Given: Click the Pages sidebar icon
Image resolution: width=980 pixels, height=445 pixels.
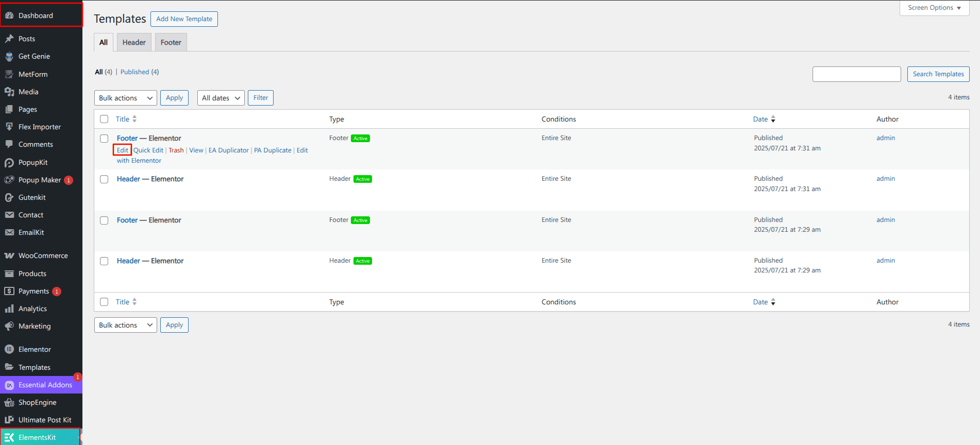Looking at the screenshot, I should pos(9,109).
